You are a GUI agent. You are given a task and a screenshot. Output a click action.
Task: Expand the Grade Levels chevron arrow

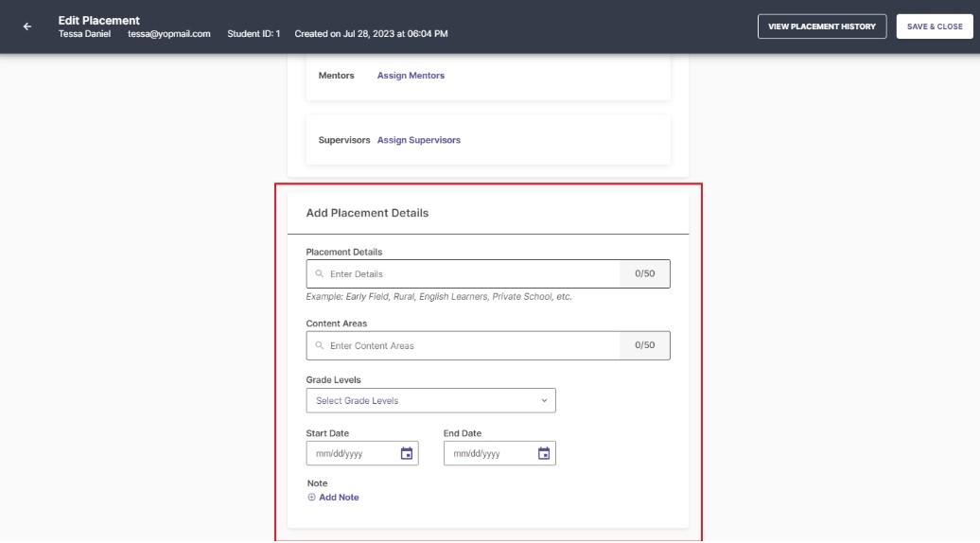tap(544, 401)
